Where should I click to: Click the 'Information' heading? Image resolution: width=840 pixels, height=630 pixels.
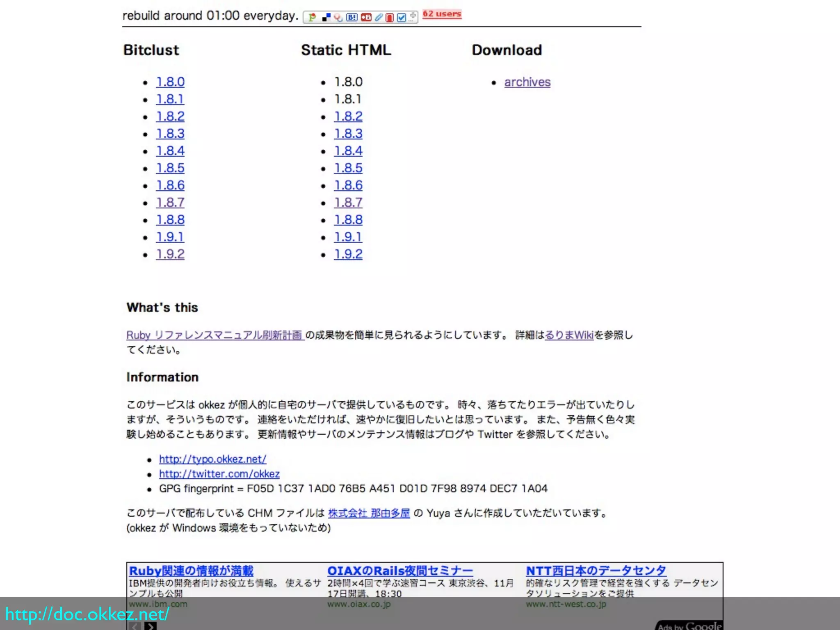point(162,377)
